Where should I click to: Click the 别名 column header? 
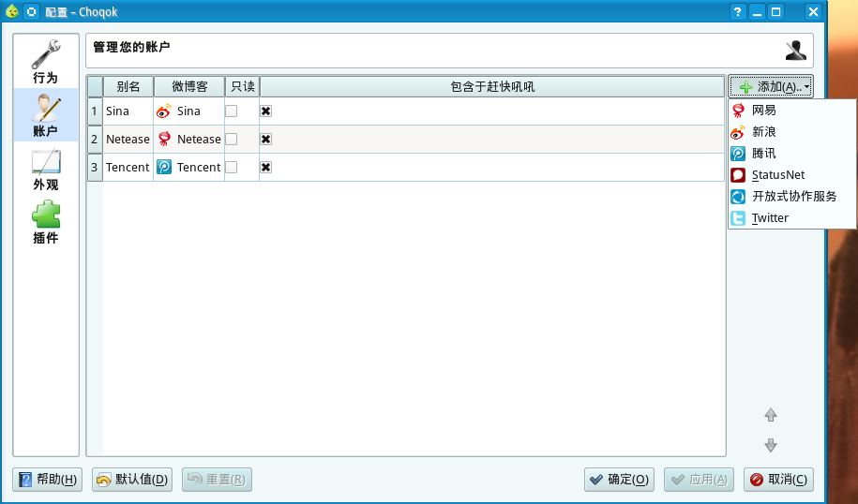point(128,86)
